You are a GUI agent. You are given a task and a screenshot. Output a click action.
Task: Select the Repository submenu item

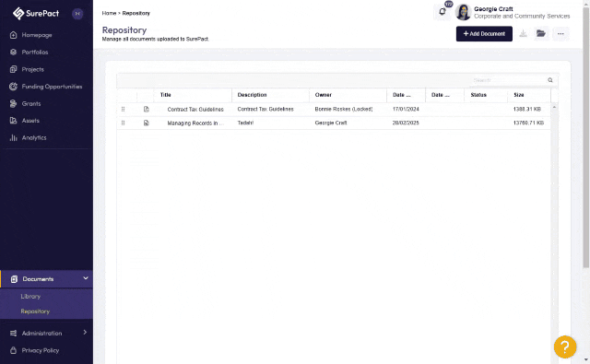(x=35, y=311)
